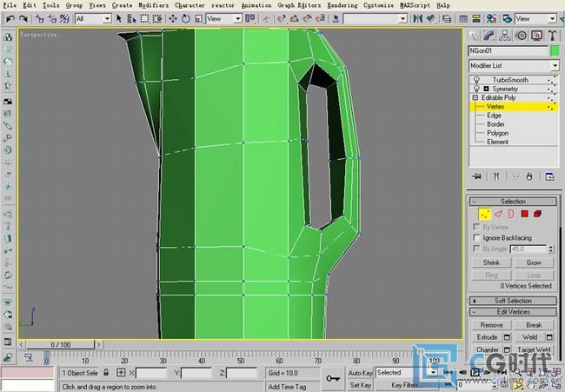Activate the Select and Link tool

pyautogui.click(x=39, y=18)
